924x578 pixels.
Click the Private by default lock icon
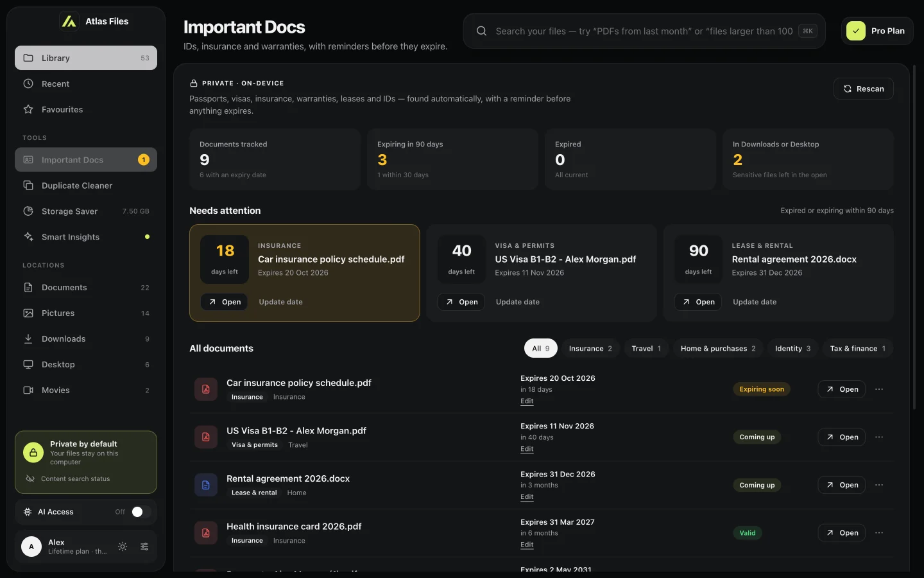(33, 453)
